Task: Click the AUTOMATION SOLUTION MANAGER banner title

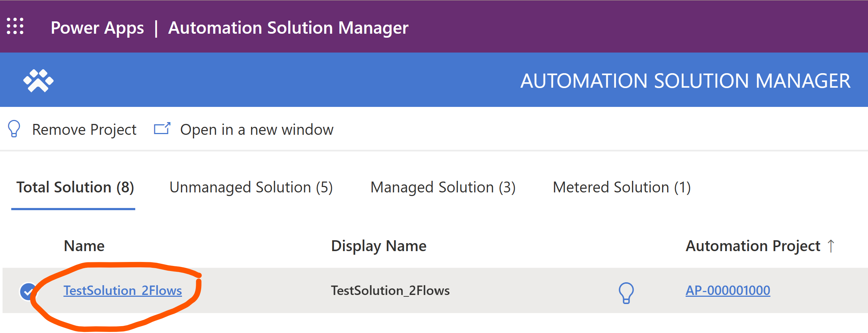Action: [685, 80]
